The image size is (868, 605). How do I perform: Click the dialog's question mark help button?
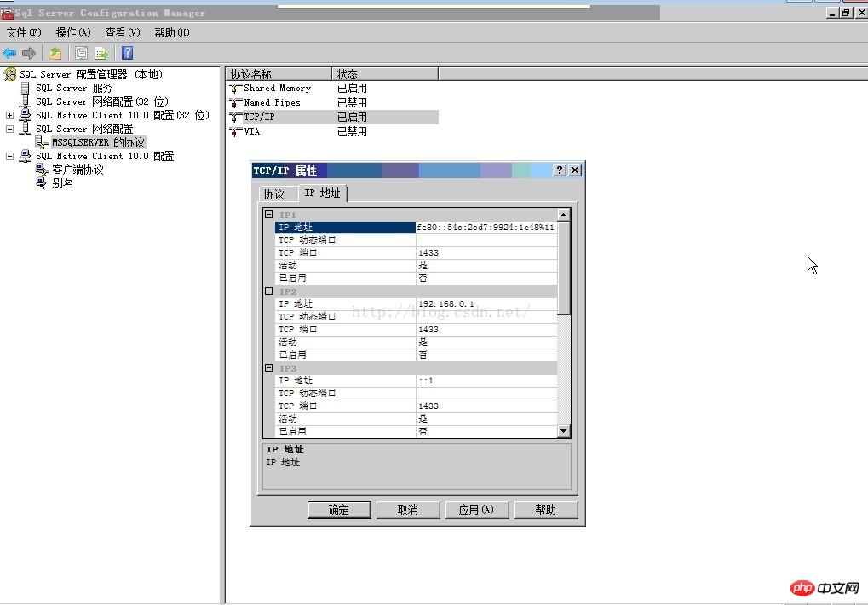click(560, 170)
